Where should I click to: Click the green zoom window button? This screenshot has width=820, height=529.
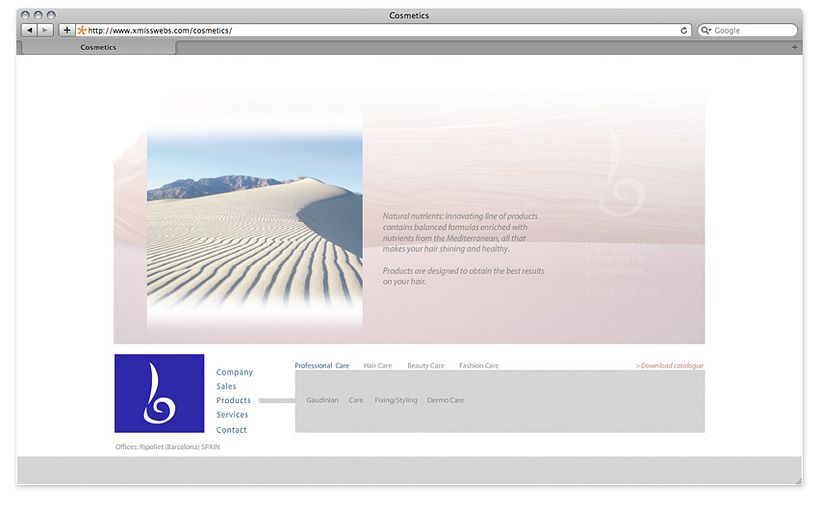[x=51, y=15]
